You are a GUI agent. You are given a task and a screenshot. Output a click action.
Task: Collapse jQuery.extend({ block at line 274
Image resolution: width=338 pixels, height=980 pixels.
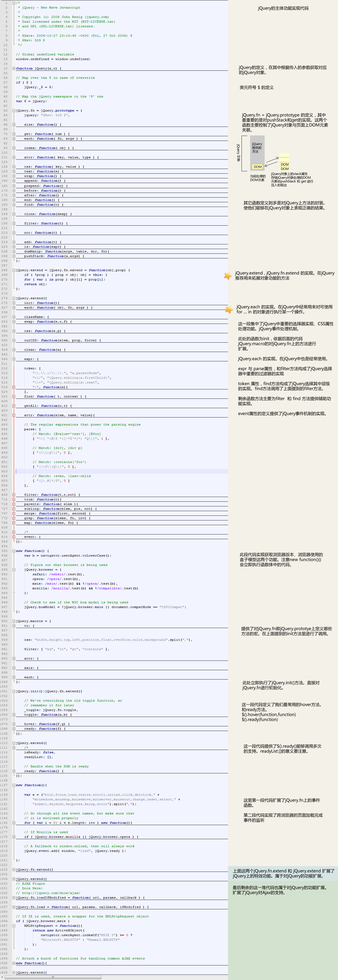(x=14, y=298)
